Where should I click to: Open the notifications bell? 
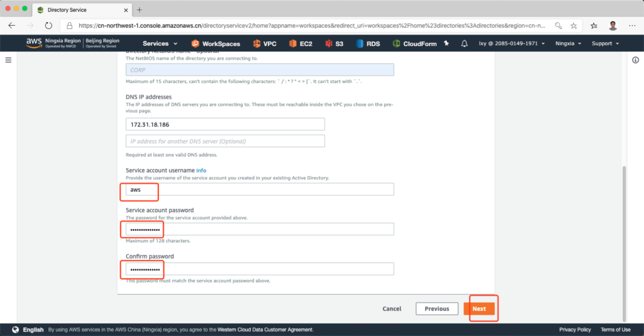click(x=464, y=43)
